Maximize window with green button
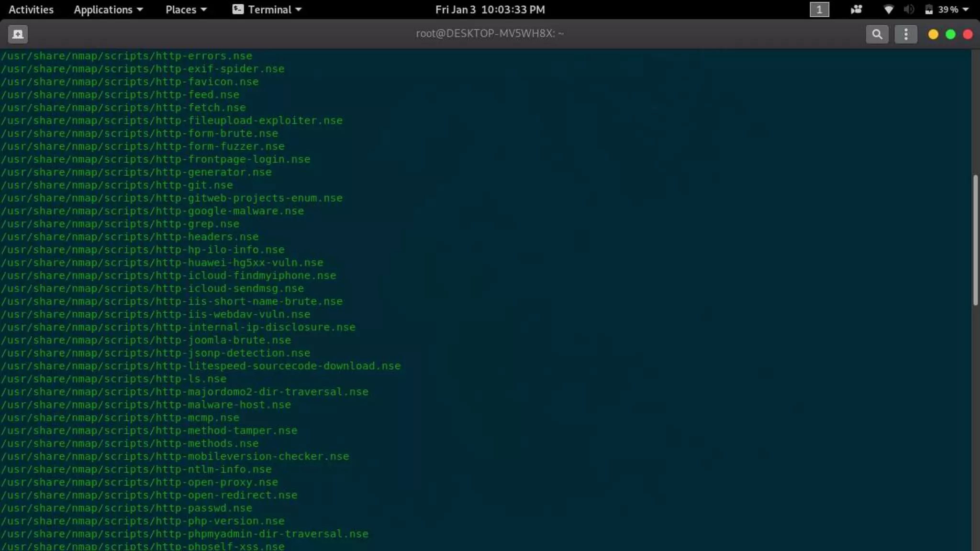This screenshot has height=551, width=980. pyautogui.click(x=950, y=34)
